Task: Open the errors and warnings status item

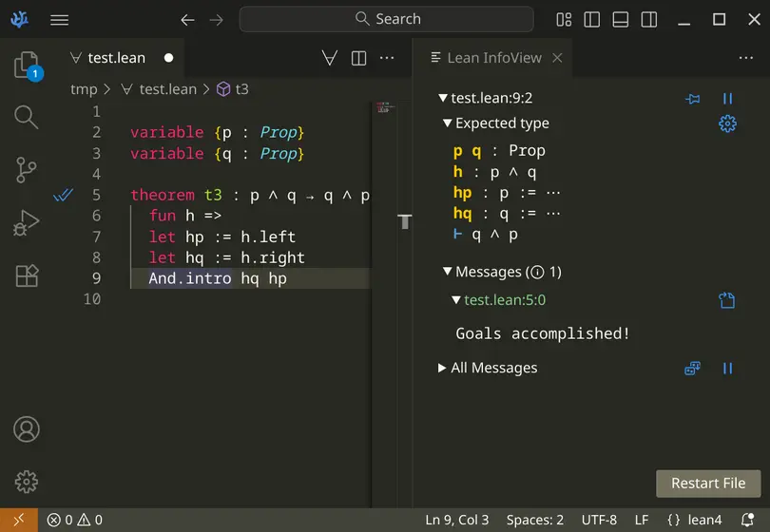Action: click(75, 520)
